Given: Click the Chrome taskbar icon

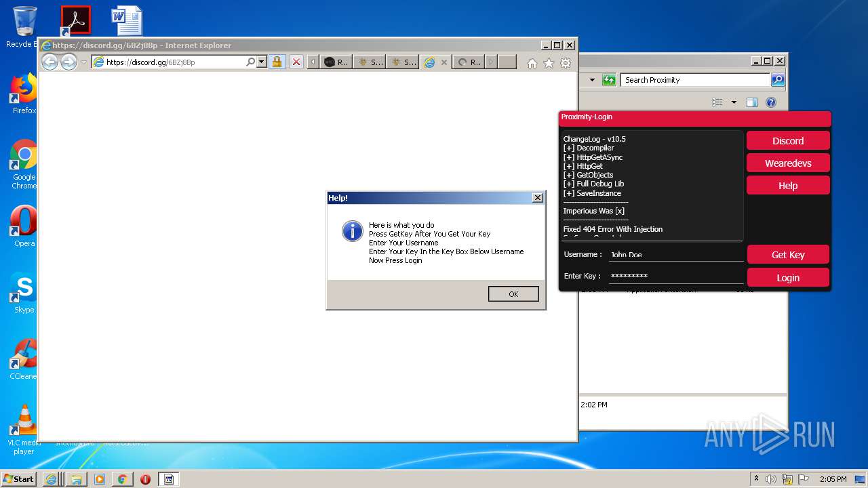Looking at the screenshot, I should pos(122,479).
